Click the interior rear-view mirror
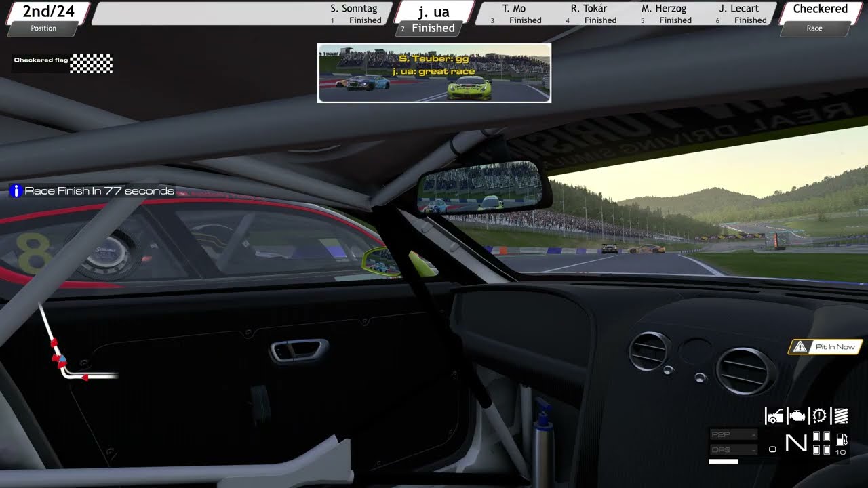This screenshot has width=868, height=488. click(x=484, y=187)
